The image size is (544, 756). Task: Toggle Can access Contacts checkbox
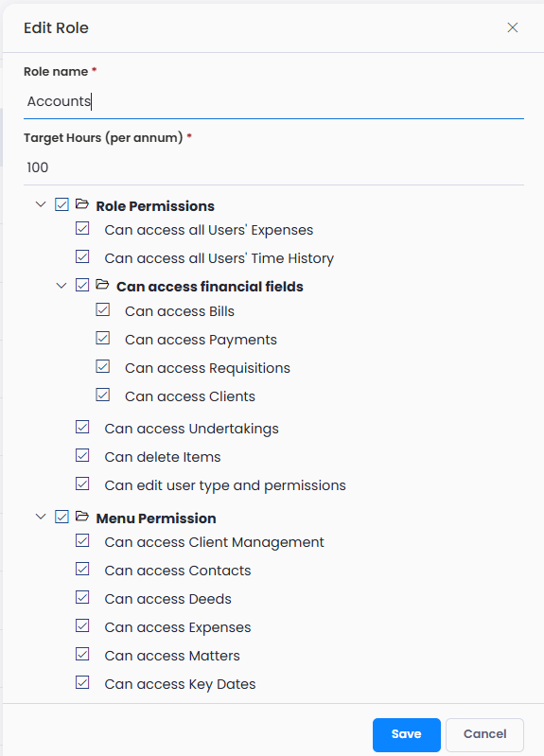point(82,570)
